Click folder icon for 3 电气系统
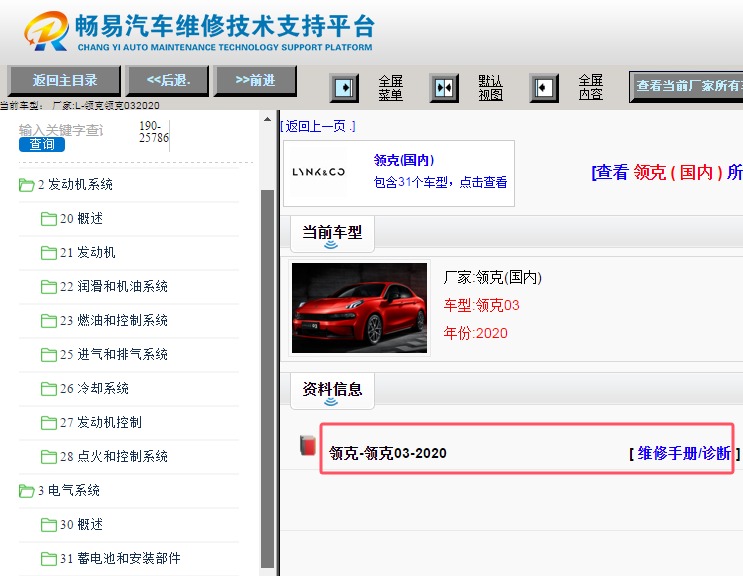 tap(27, 491)
